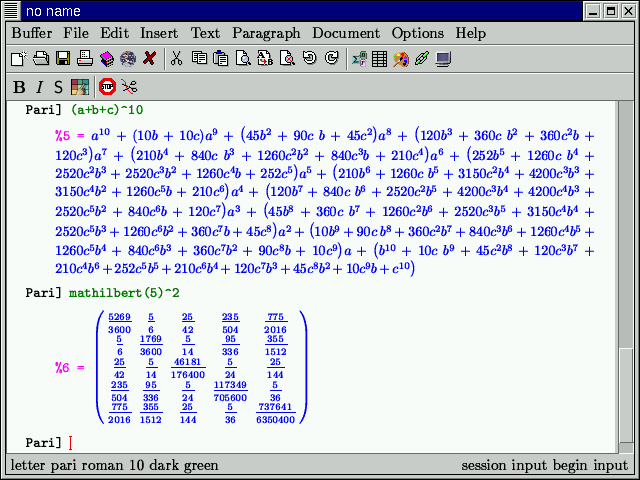Screen dimensions: 640x480
Task: Open the Help menu
Action: click(x=471, y=33)
